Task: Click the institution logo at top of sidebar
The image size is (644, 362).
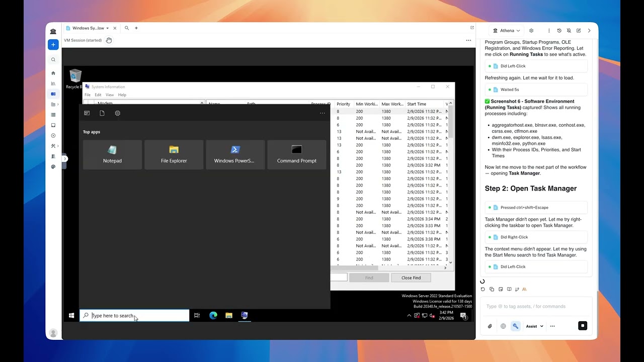Action: tap(53, 31)
